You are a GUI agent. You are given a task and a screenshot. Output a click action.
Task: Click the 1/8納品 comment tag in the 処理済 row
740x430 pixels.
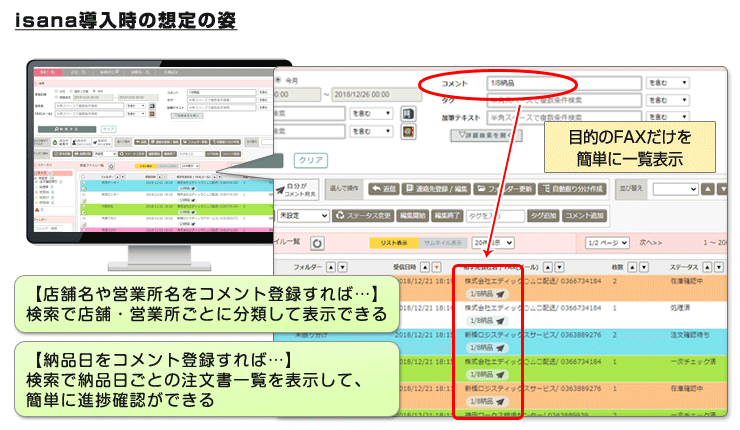click(x=487, y=321)
